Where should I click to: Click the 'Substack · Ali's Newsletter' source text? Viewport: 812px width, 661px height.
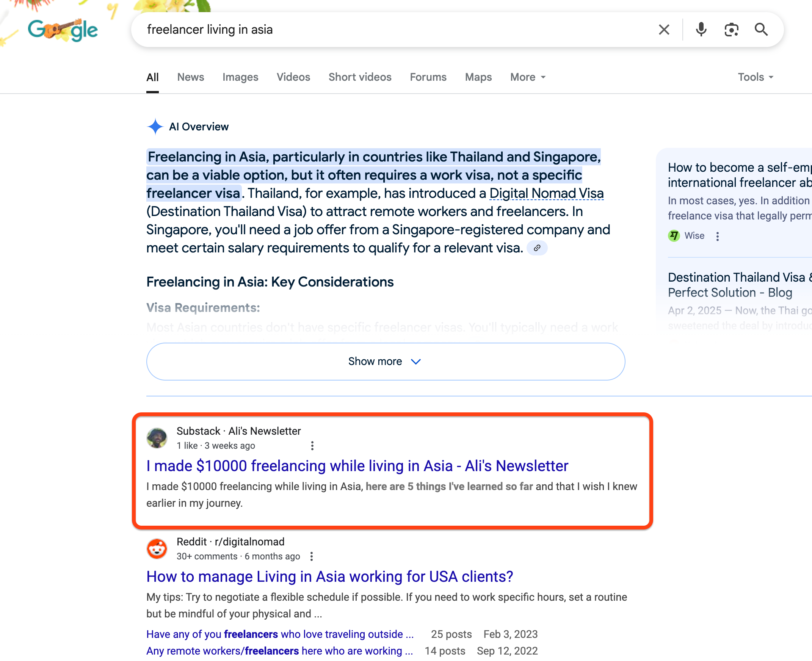[x=239, y=431]
